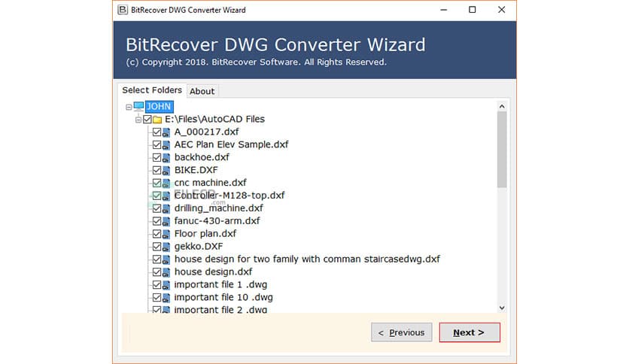Select important file 1 .dwg name
This screenshot has width=629, height=364.
pos(220,284)
